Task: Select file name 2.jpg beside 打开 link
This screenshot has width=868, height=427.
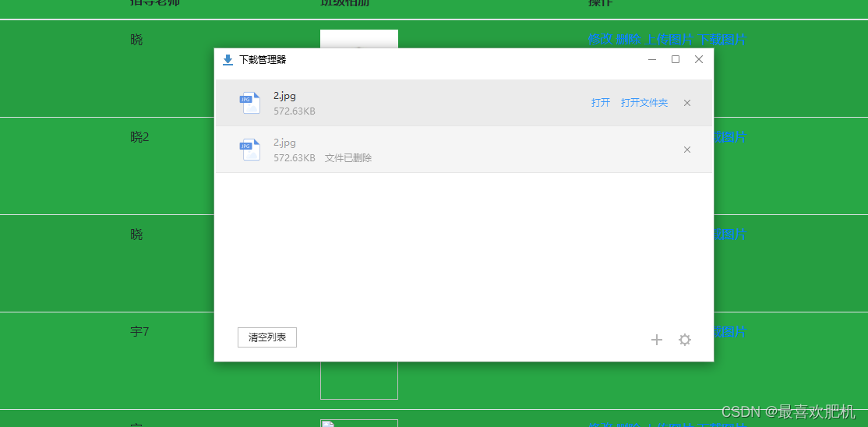Action: point(284,96)
